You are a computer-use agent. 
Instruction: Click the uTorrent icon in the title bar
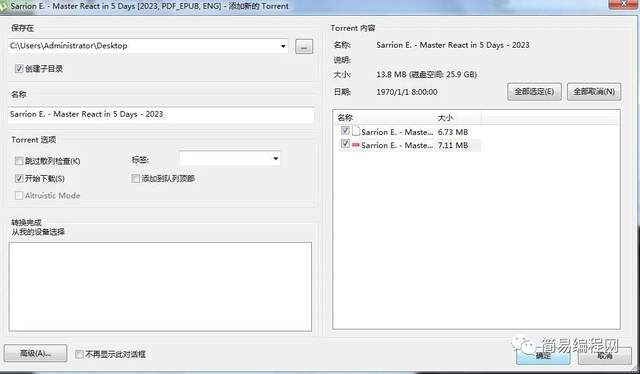point(4,7)
